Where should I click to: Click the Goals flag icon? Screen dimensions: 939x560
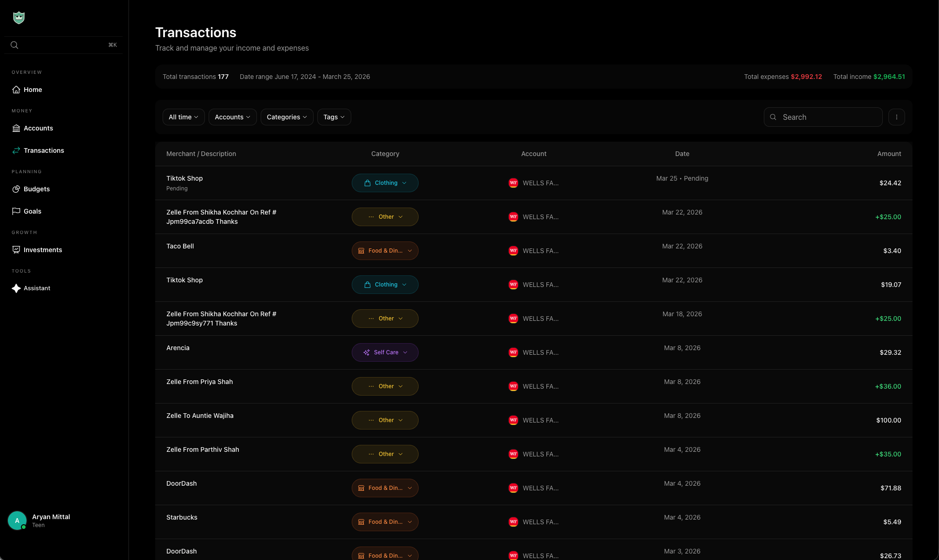(16, 211)
